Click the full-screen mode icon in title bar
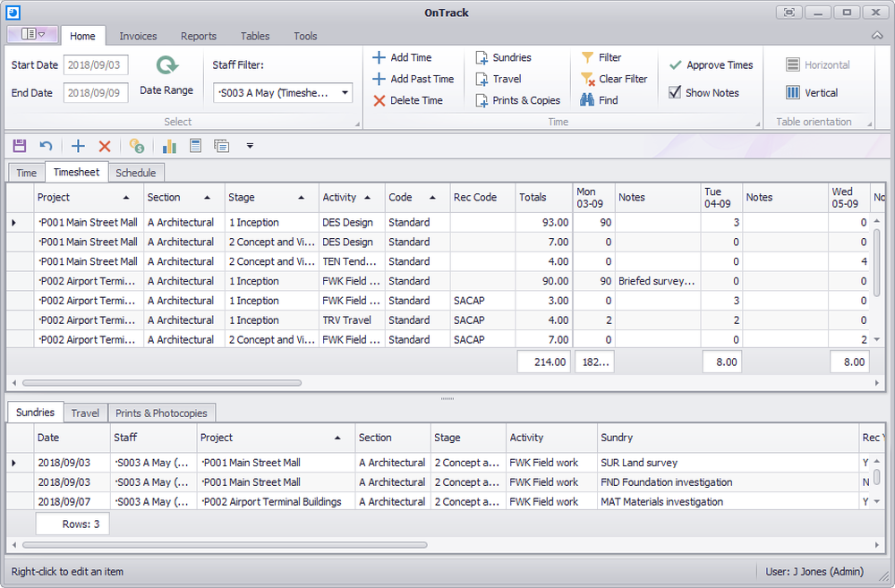895x588 pixels. point(789,12)
